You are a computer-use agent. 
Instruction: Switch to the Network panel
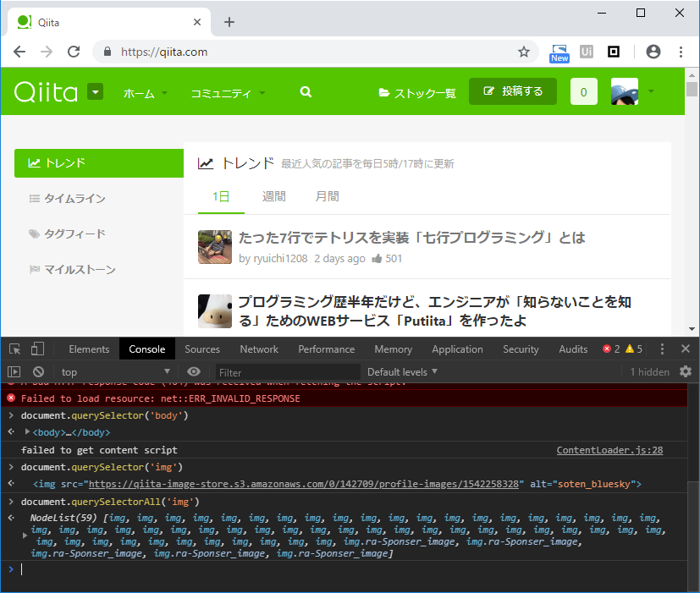click(x=259, y=349)
